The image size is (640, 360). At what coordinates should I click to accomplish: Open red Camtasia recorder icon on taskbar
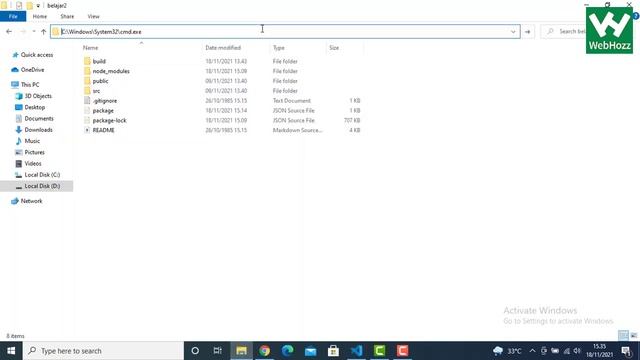(402, 351)
